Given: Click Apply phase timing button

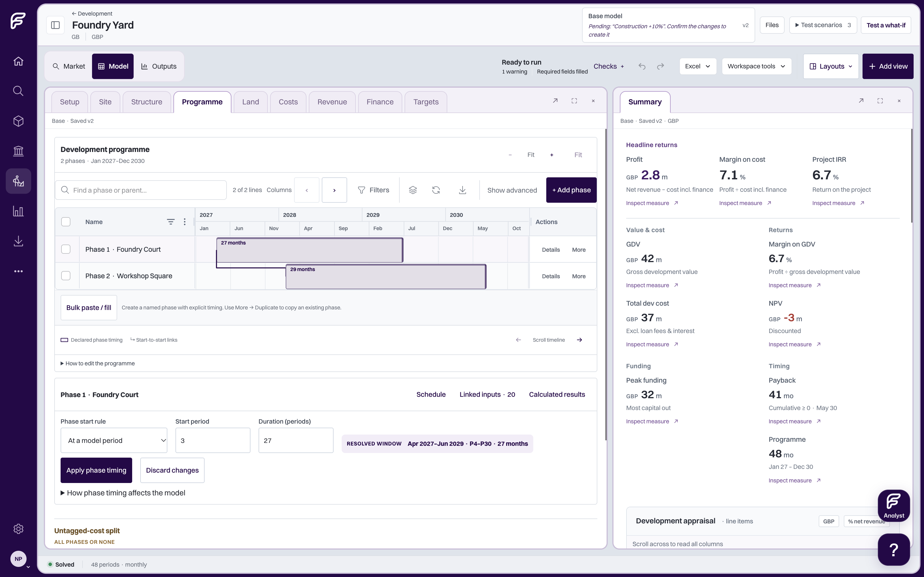Looking at the screenshot, I should pos(96,470).
